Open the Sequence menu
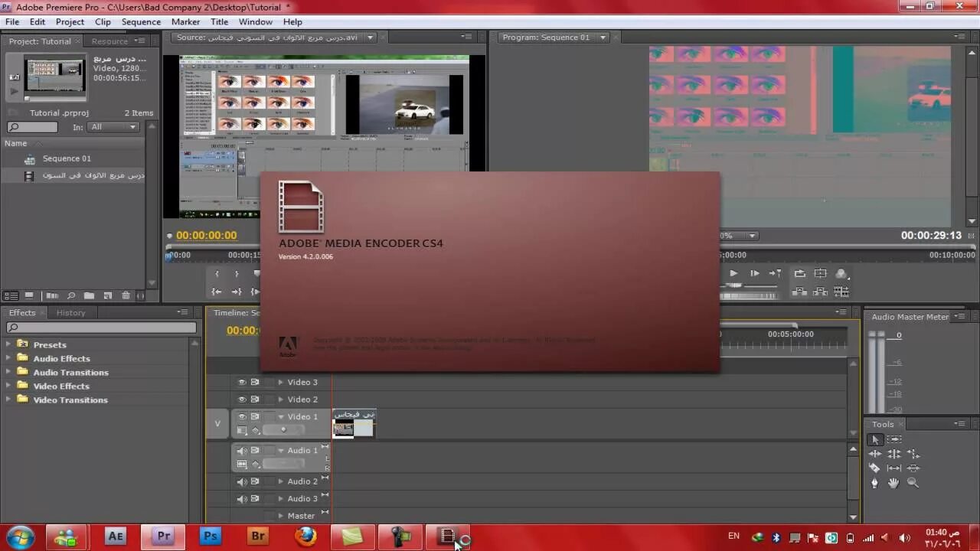This screenshot has width=980, height=551. pos(141,21)
